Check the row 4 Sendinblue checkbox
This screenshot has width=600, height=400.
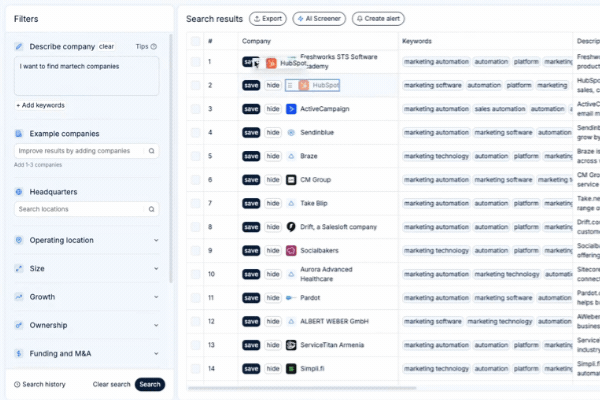(x=196, y=133)
